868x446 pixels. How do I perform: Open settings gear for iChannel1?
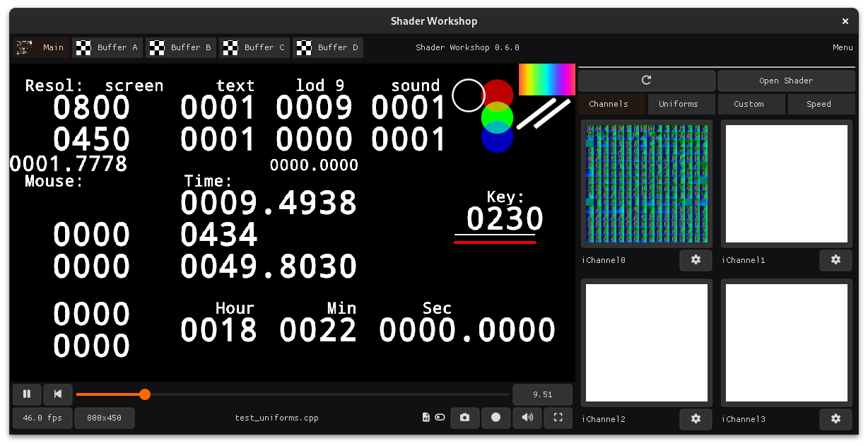pyautogui.click(x=835, y=260)
